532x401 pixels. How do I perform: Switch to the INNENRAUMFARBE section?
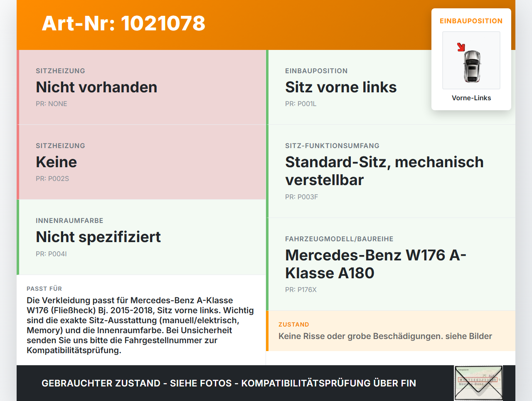tap(69, 220)
